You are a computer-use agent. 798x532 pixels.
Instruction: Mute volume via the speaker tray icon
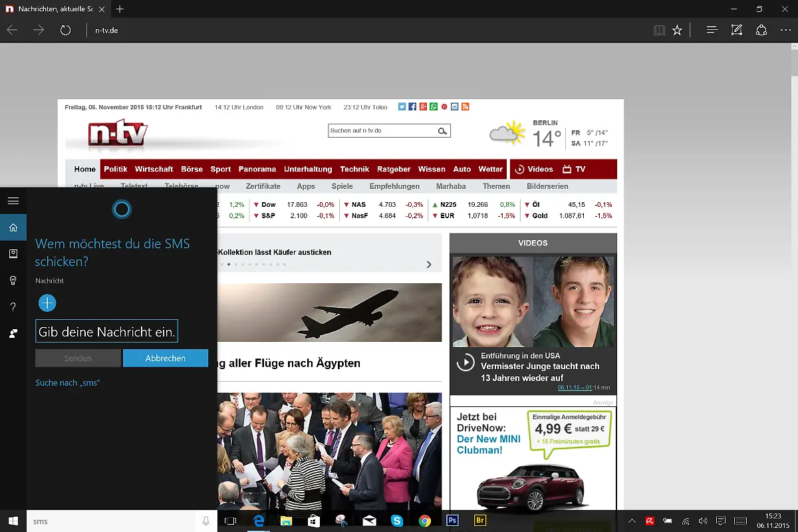tap(702, 521)
